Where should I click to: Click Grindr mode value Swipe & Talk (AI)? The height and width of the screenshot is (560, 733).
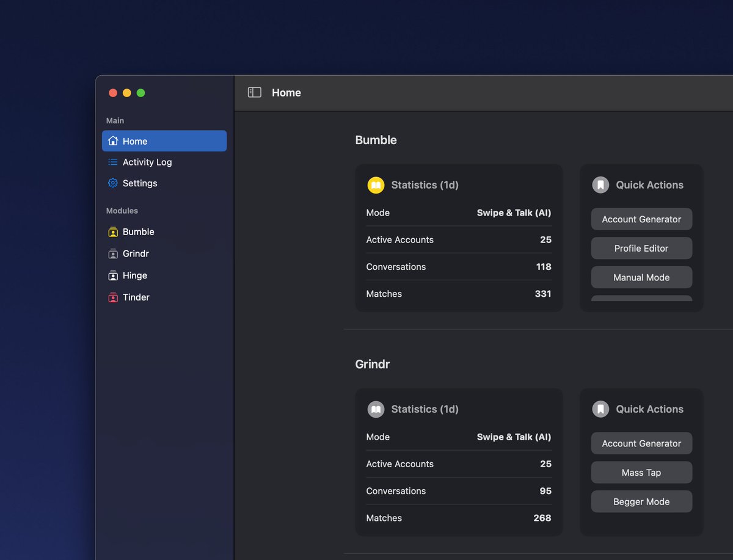click(514, 437)
